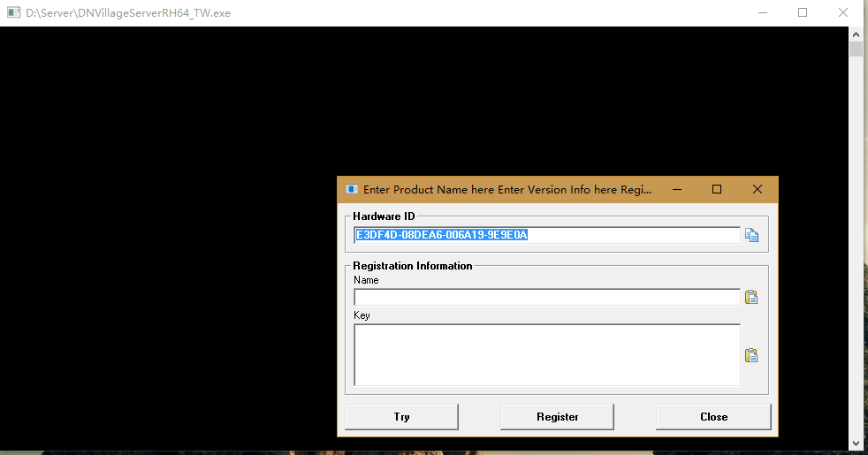This screenshot has width=868, height=455.
Task: Click the console scrollbar up arrow
Action: [x=856, y=34]
